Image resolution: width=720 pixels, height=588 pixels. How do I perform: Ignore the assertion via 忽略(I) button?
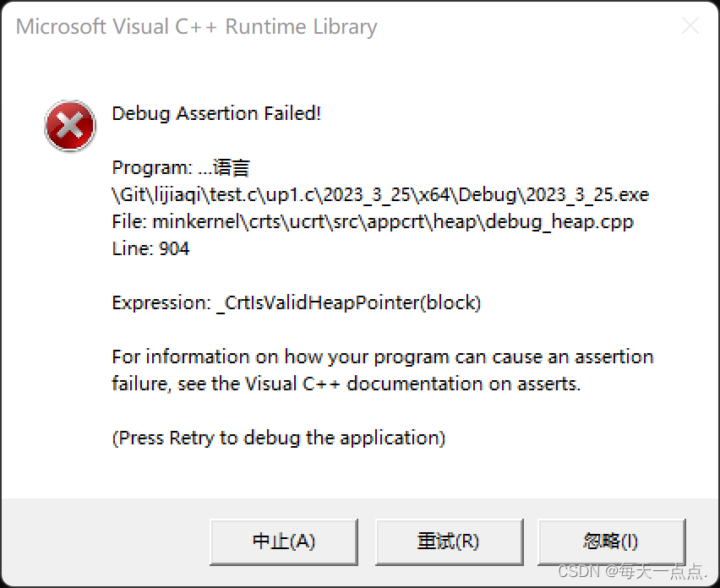(x=611, y=542)
